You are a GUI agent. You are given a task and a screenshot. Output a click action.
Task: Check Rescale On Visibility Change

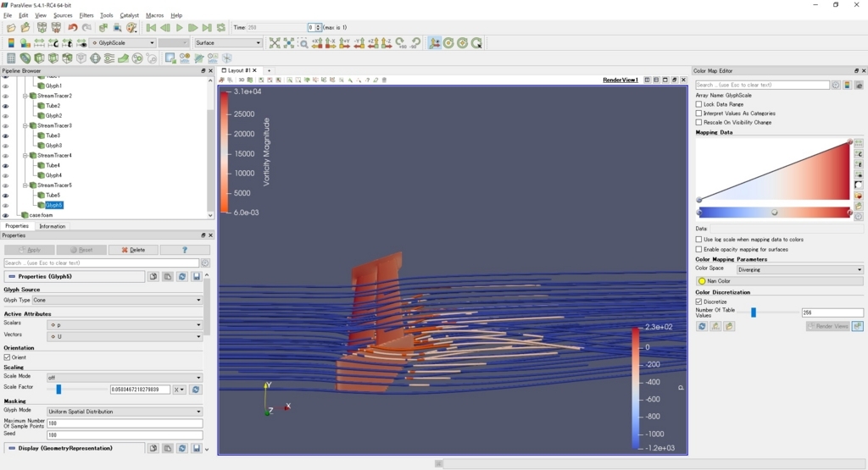coord(698,122)
